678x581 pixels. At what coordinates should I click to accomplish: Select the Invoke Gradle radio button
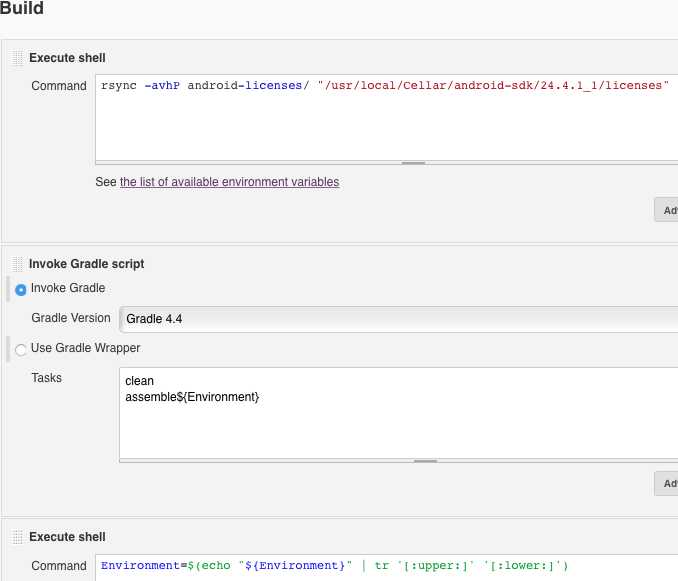[x=20, y=290]
